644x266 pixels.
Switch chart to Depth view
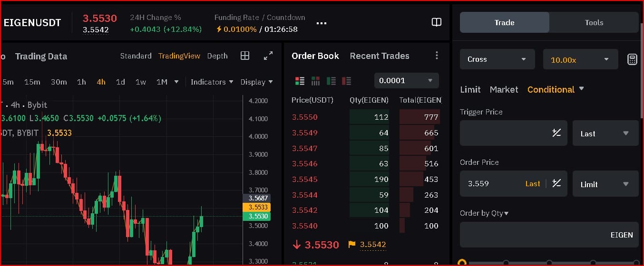(x=217, y=56)
